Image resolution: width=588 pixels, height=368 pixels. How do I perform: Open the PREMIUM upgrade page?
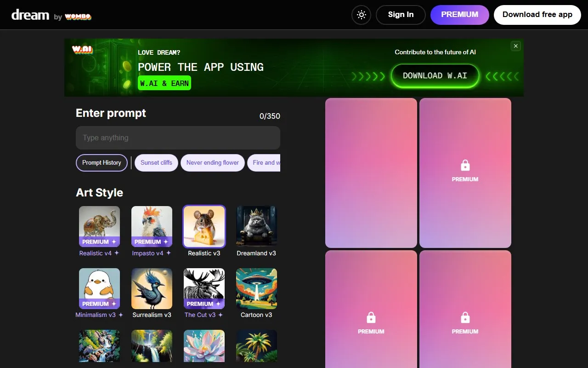tap(459, 15)
